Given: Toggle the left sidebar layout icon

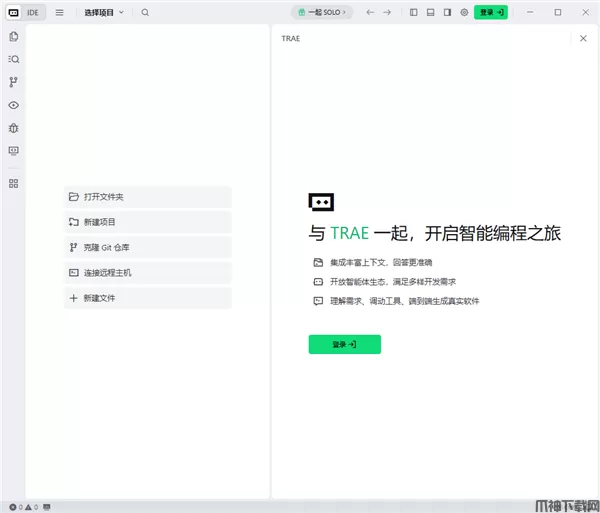Looking at the screenshot, I should tap(414, 13).
